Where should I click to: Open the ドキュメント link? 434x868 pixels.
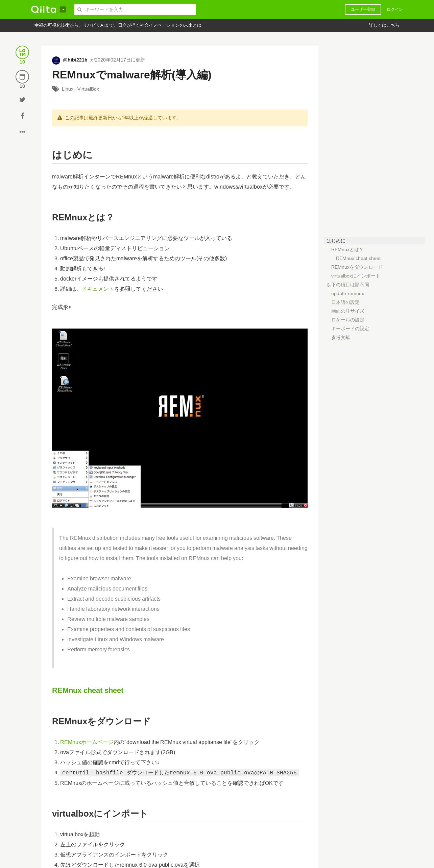coord(98,289)
